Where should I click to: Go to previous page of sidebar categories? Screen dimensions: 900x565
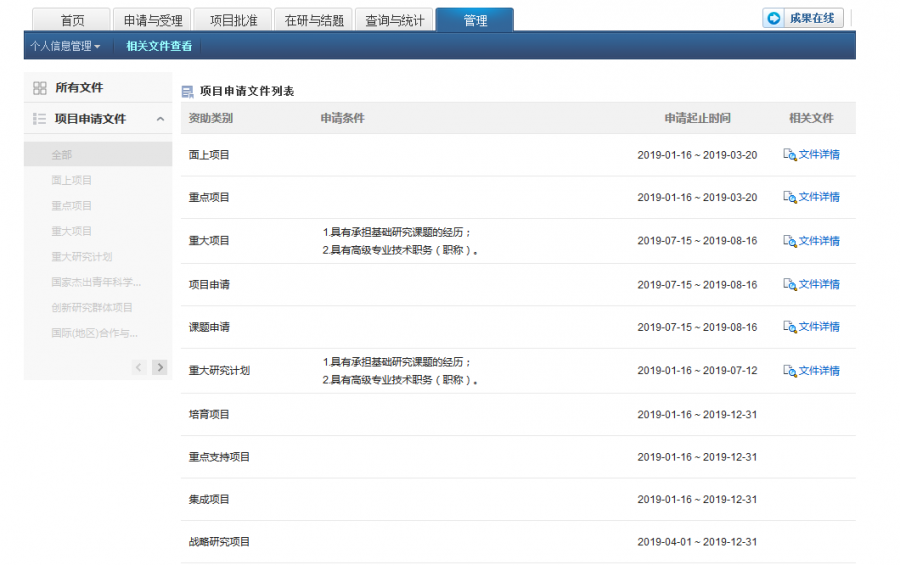tap(139, 367)
